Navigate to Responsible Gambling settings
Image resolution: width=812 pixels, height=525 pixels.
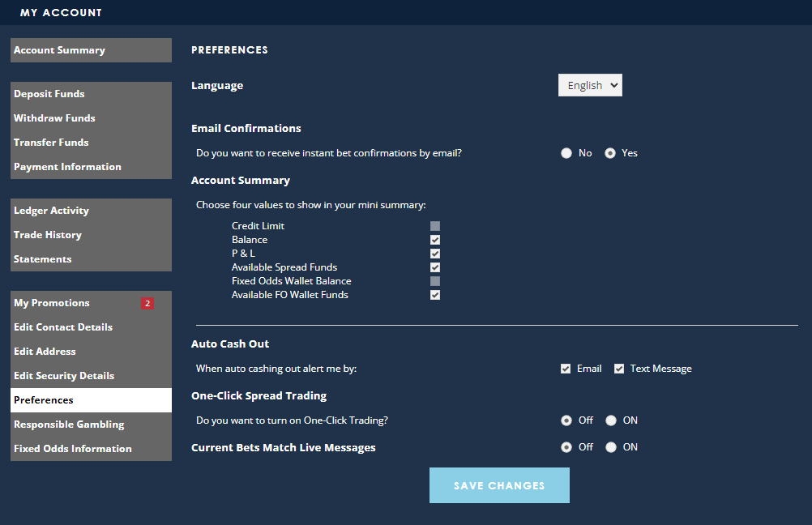click(69, 424)
